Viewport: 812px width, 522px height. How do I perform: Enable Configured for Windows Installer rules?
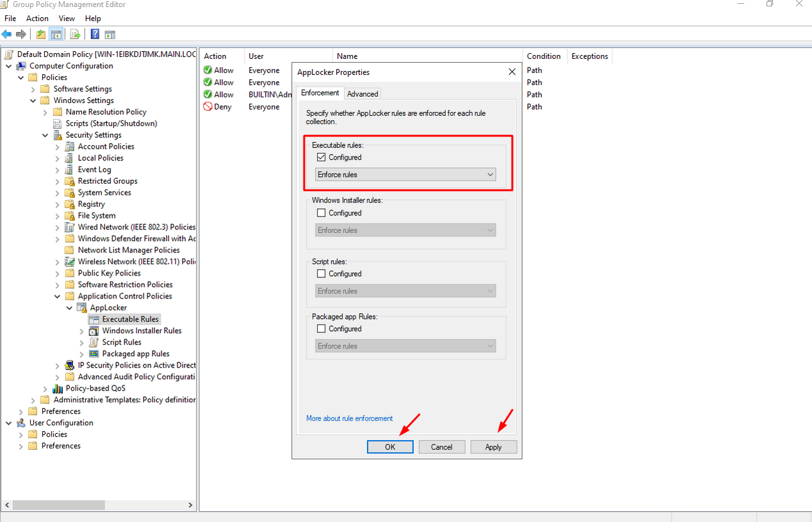(321, 213)
